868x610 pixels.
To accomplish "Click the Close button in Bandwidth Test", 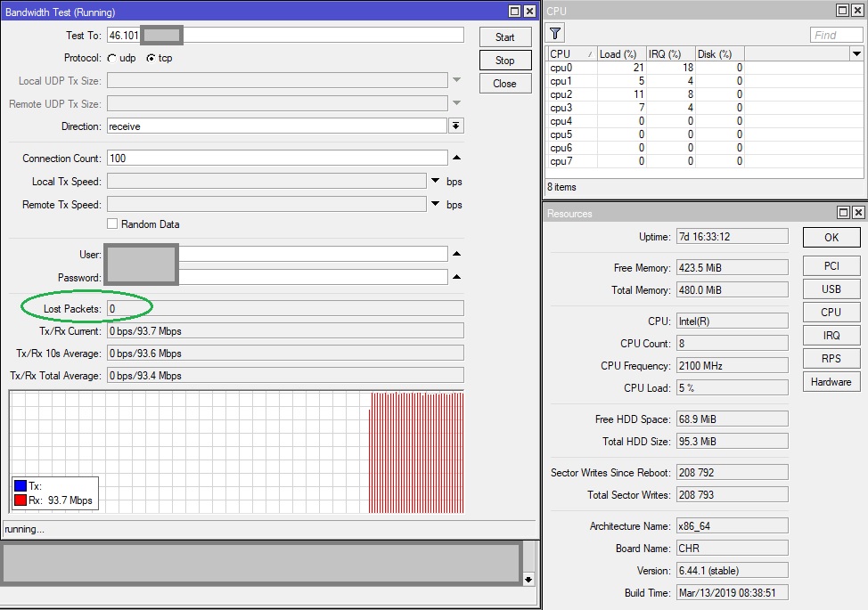I will 505,84.
